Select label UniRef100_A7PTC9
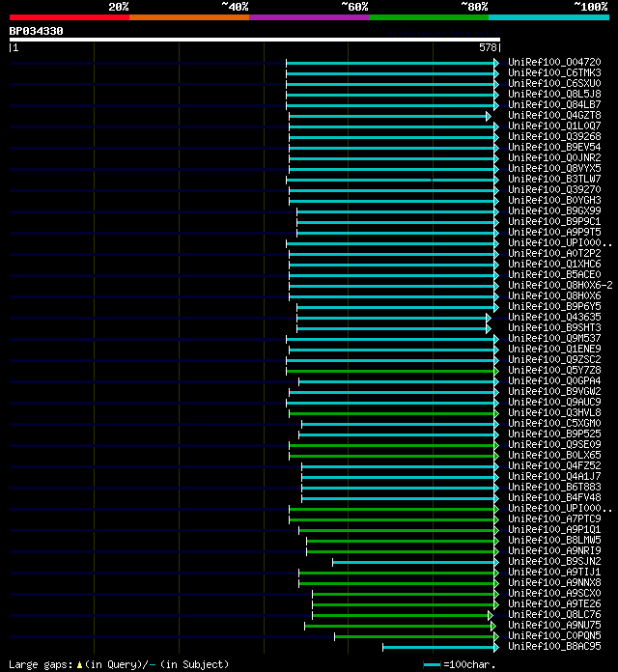 click(x=554, y=518)
